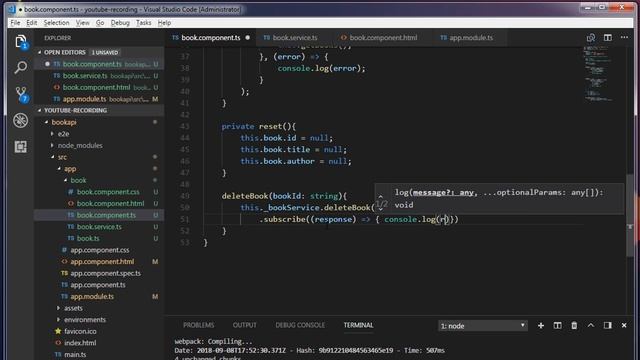The height and width of the screenshot is (360, 640).
Task: Collapse the book folder
Action: click(66, 180)
